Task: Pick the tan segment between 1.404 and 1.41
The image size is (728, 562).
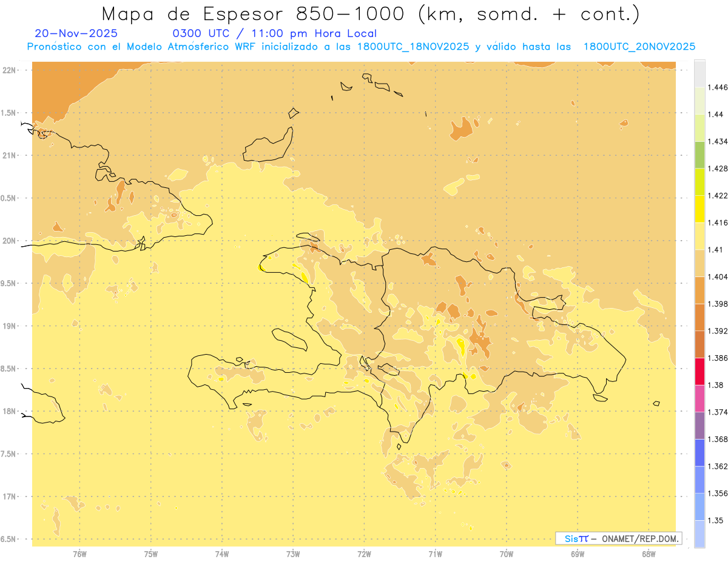Action: coord(699,263)
